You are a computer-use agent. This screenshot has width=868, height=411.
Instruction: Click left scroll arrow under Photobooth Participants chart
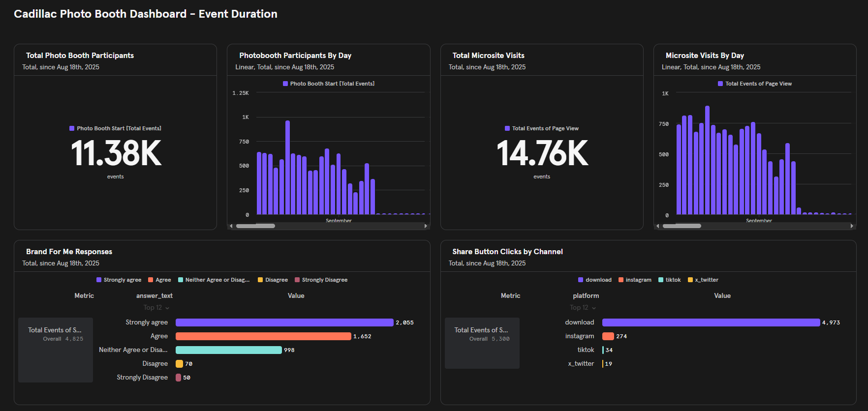pyautogui.click(x=231, y=226)
